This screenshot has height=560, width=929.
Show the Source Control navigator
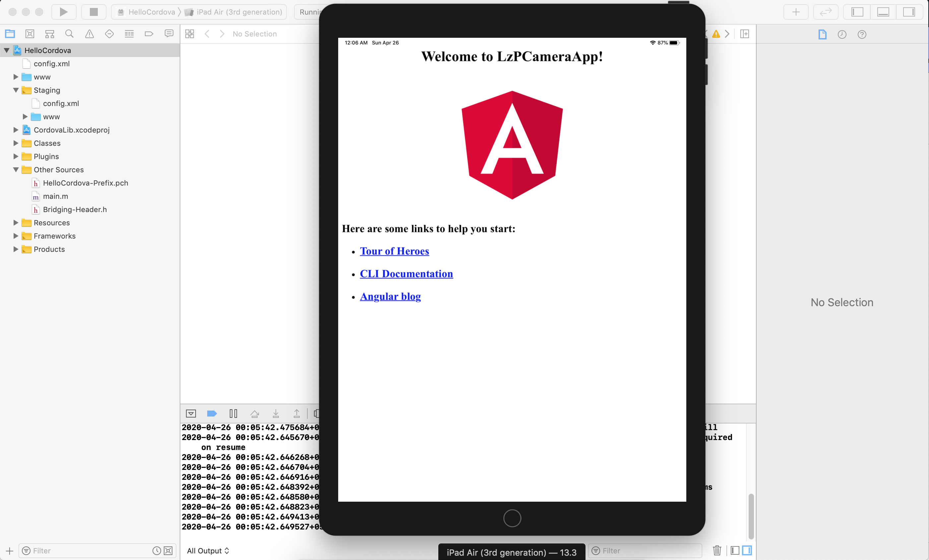click(30, 34)
